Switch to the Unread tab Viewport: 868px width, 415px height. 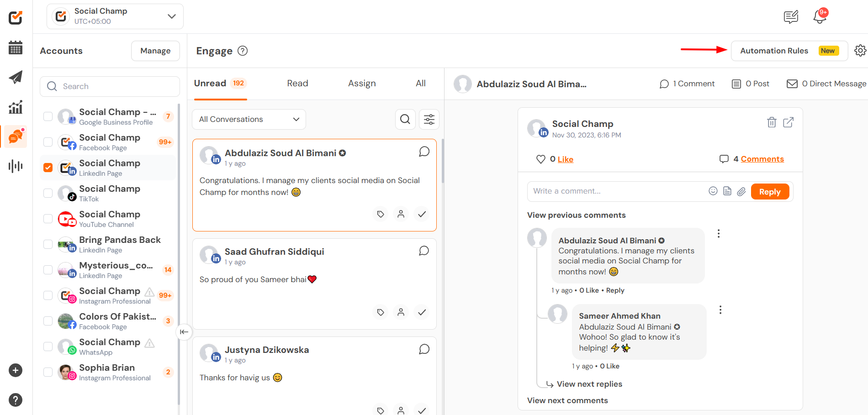tap(220, 84)
